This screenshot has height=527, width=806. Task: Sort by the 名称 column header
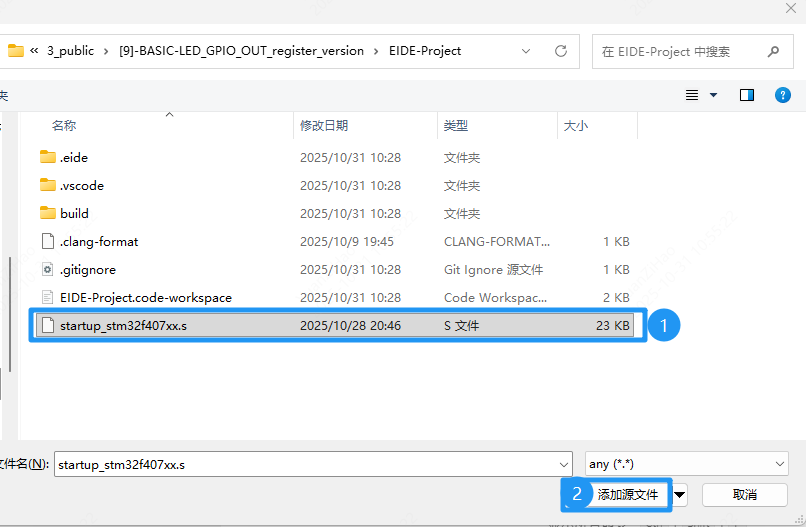pos(64,125)
